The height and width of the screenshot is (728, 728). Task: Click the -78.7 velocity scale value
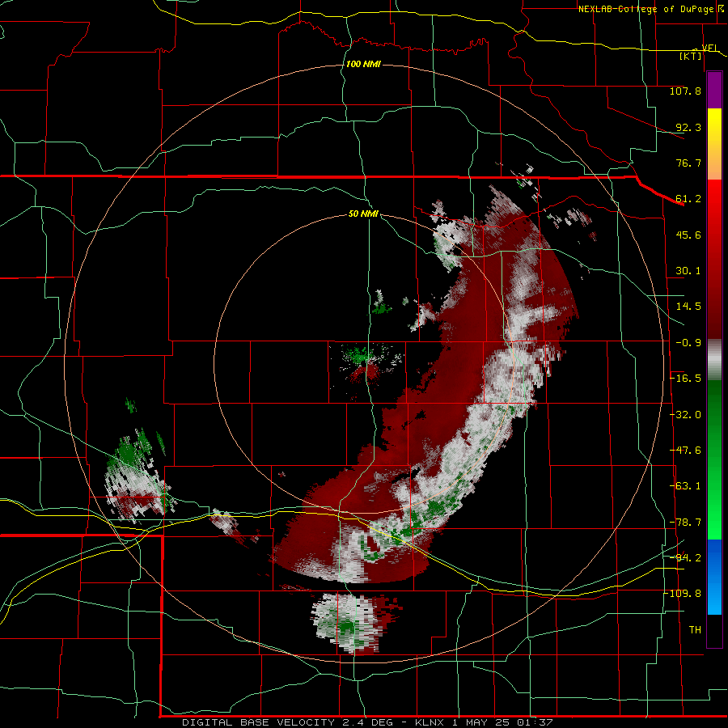(685, 523)
